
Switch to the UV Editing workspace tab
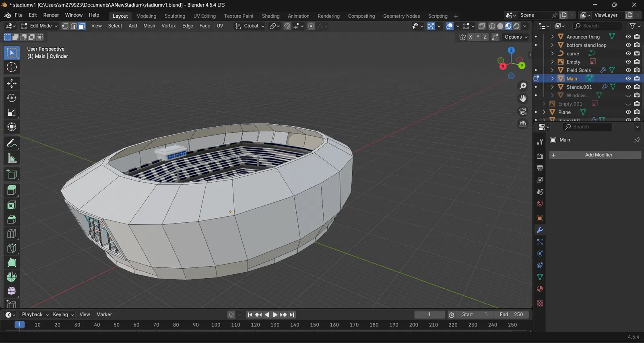204,16
